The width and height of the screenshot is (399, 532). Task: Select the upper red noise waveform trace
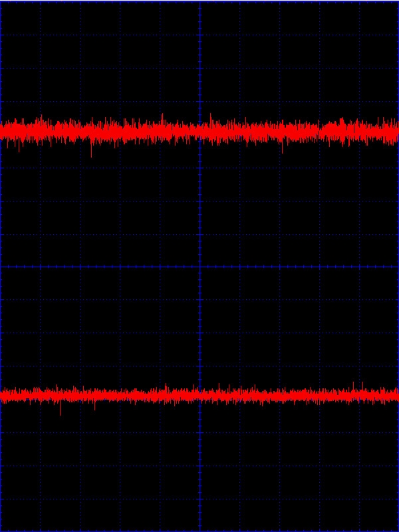coord(199,132)
